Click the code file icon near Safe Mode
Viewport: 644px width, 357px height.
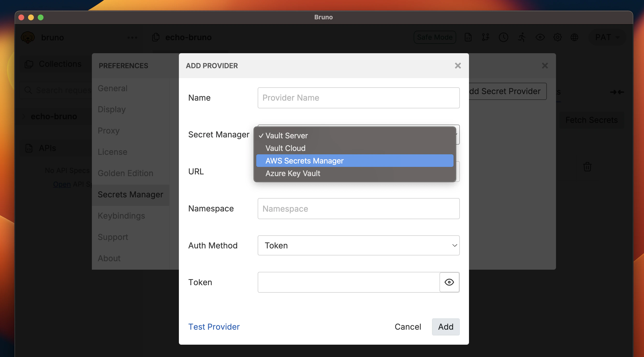[468, 37]
